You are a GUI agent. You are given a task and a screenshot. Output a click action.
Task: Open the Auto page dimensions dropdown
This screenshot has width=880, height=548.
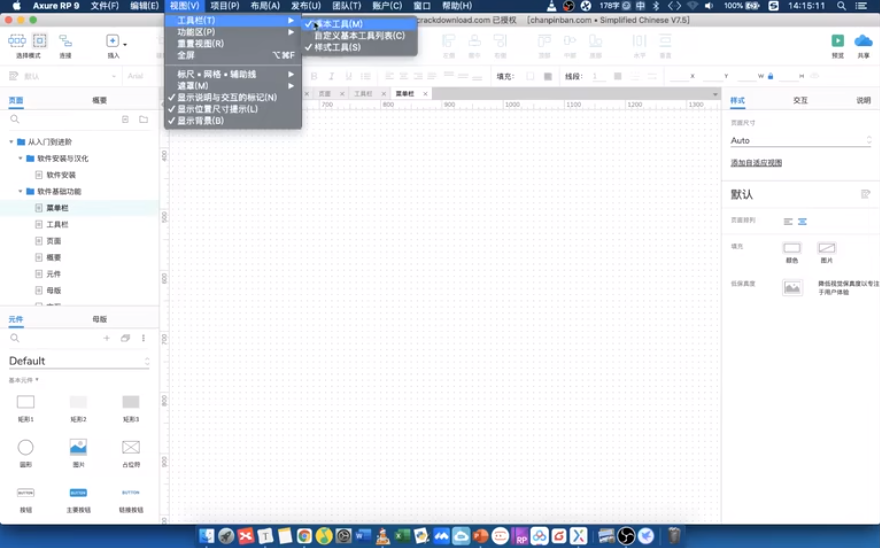coord(800,141)
